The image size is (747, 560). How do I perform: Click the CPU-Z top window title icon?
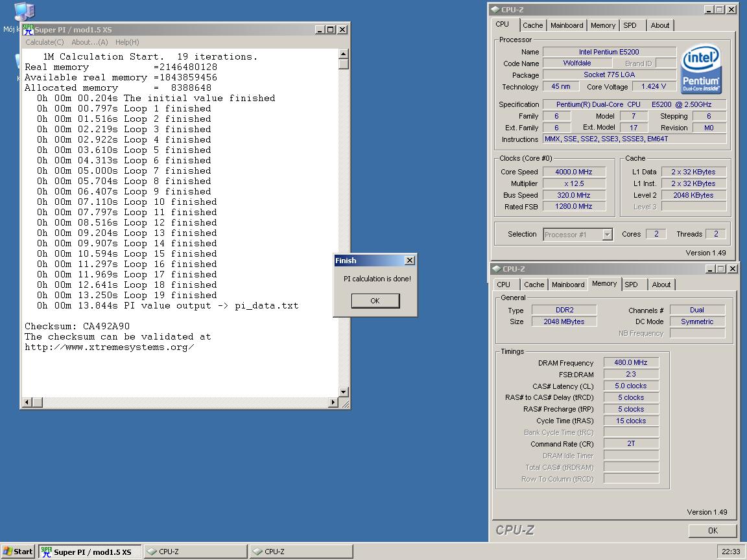pos(495,10)
